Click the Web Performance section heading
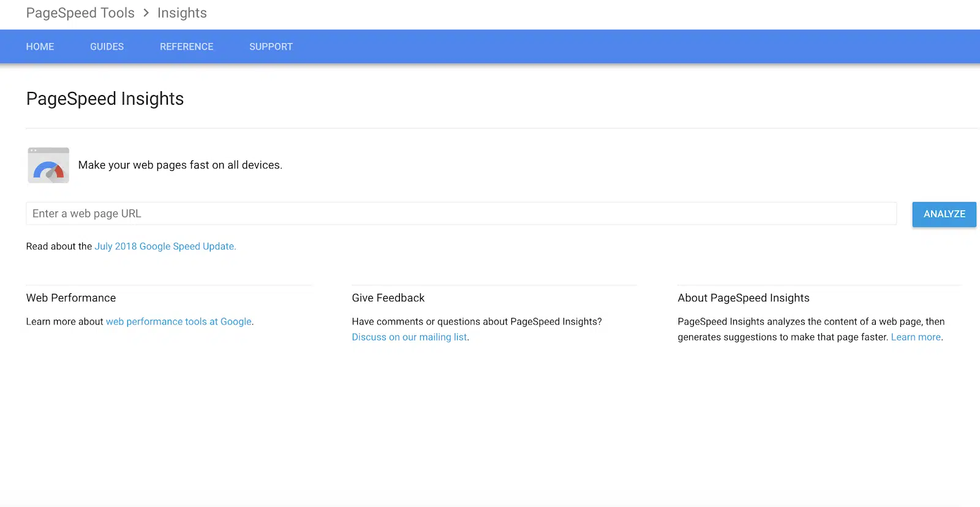The height and width of the screenshot is (507, 980). coord(71,298)
